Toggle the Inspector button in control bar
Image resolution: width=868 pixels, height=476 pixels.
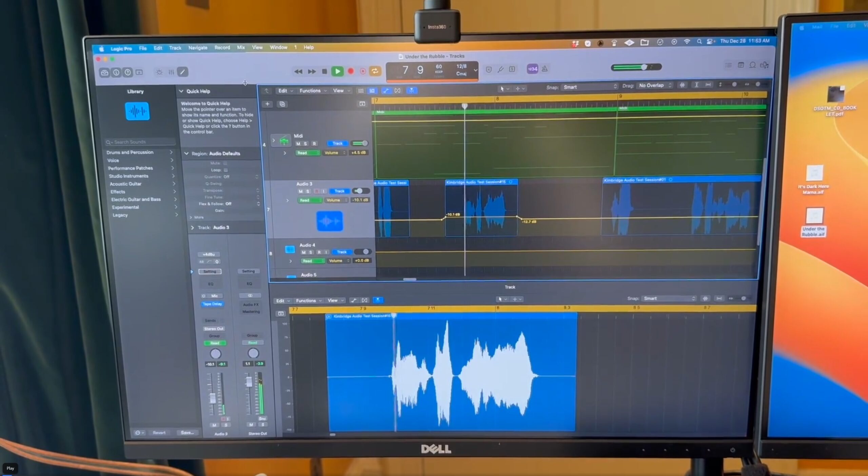click(116, 73)
